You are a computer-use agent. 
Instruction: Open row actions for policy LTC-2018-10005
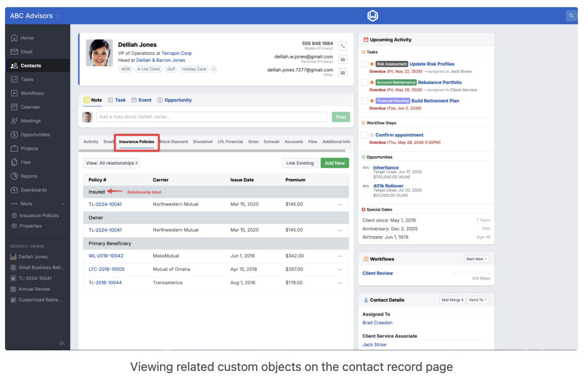click(x=339, y=269)
